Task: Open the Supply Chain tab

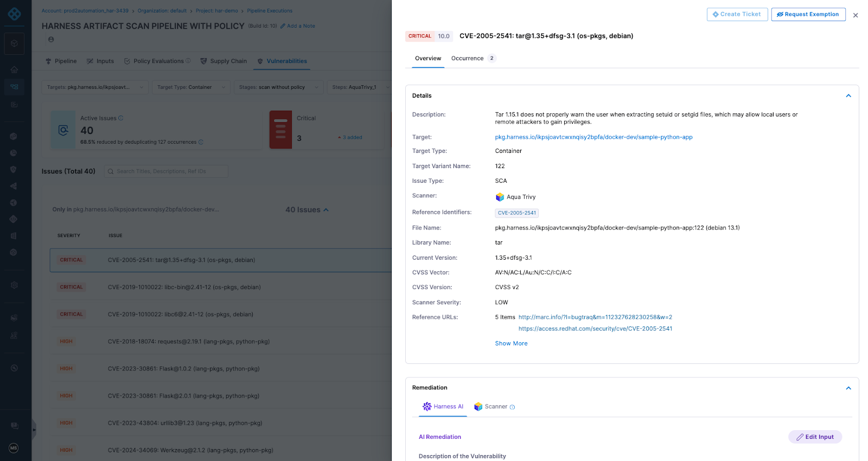Action: coord(224,61)
